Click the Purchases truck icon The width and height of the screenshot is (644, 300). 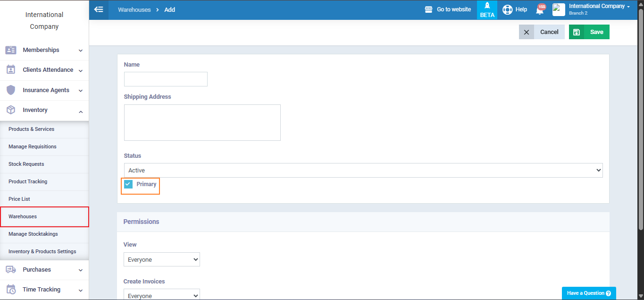click(11, 270)
